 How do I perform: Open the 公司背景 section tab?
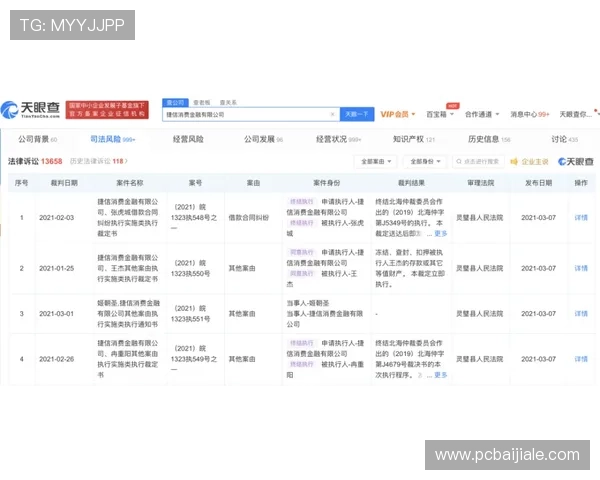click(38, 139)
